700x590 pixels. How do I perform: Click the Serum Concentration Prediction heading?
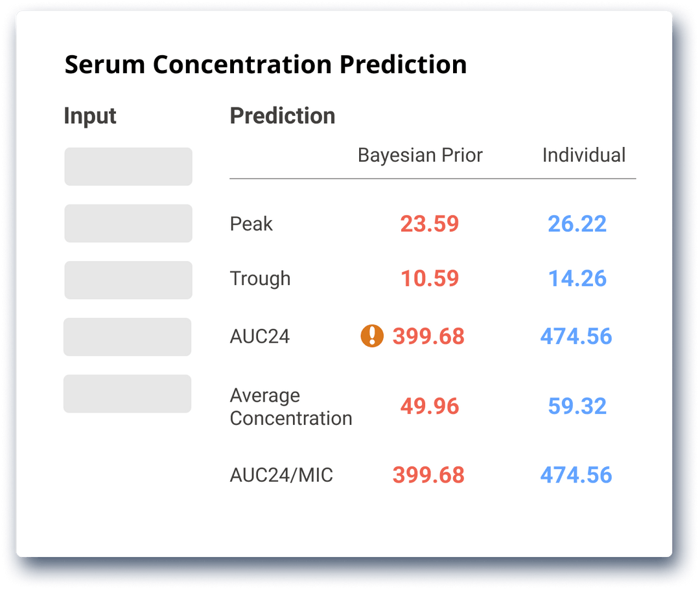(x=265, y=65)
